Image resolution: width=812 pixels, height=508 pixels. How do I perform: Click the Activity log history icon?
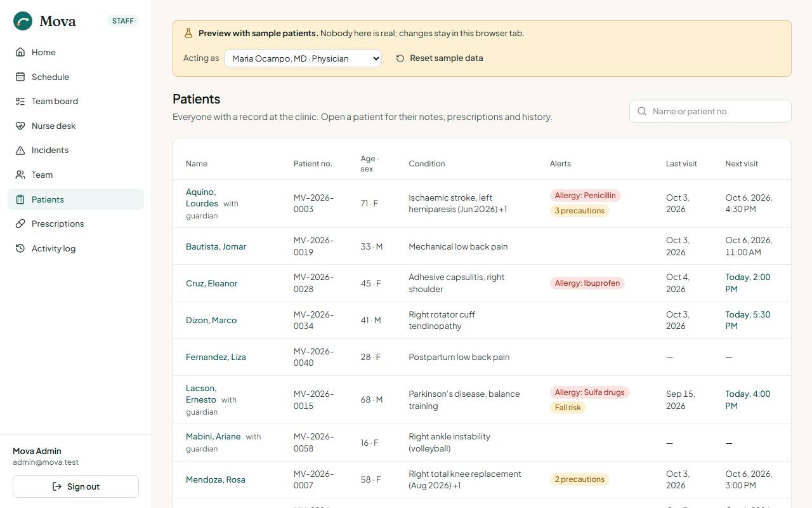[x=20, y=248]
